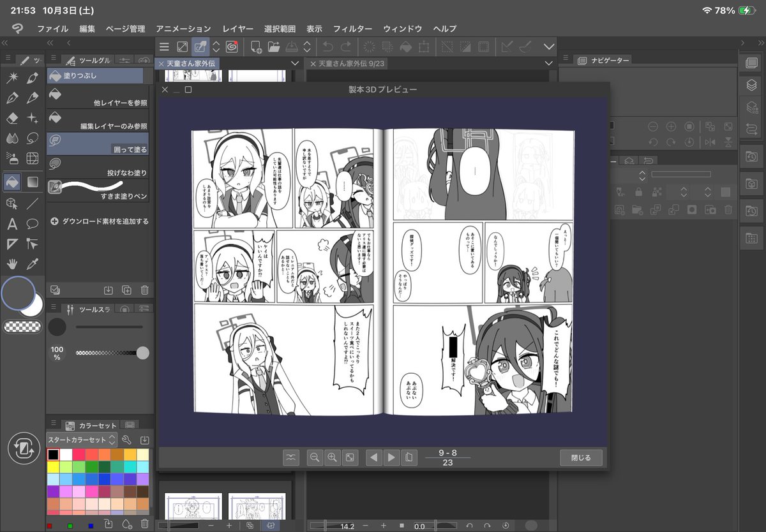This screenshot has width=766, height=532.
Task: Open the ファイル menu
Action: [x=52, y=29]
